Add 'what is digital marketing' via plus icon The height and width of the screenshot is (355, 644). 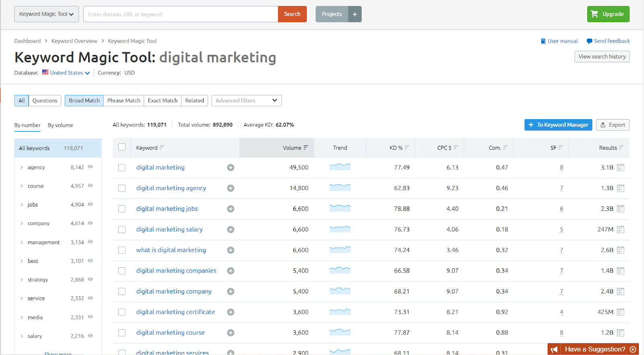pyautogui.click(x=231, y=250)
